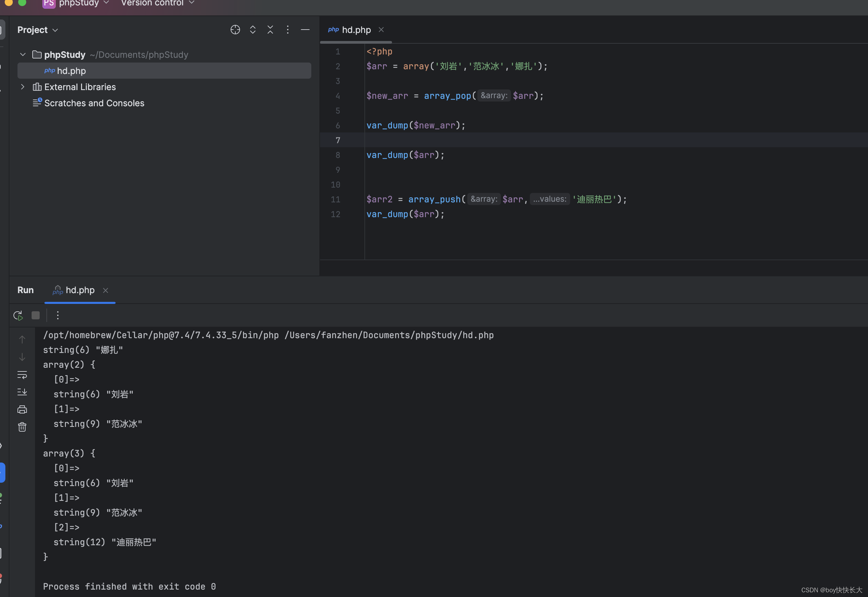
Task: Click $arr2 variable on line 11
Action: tap(379, 199)
